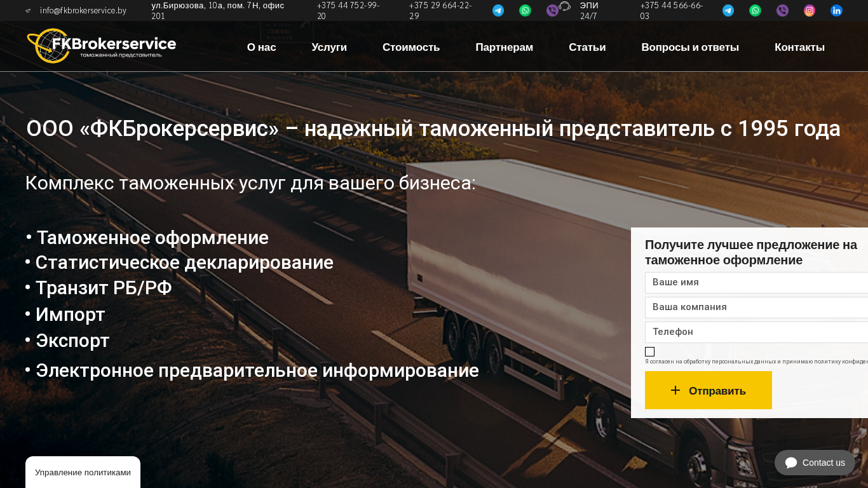868x488 pixels.
Task: Open the LinkedIn profile icon
Action: coord(836,11)
